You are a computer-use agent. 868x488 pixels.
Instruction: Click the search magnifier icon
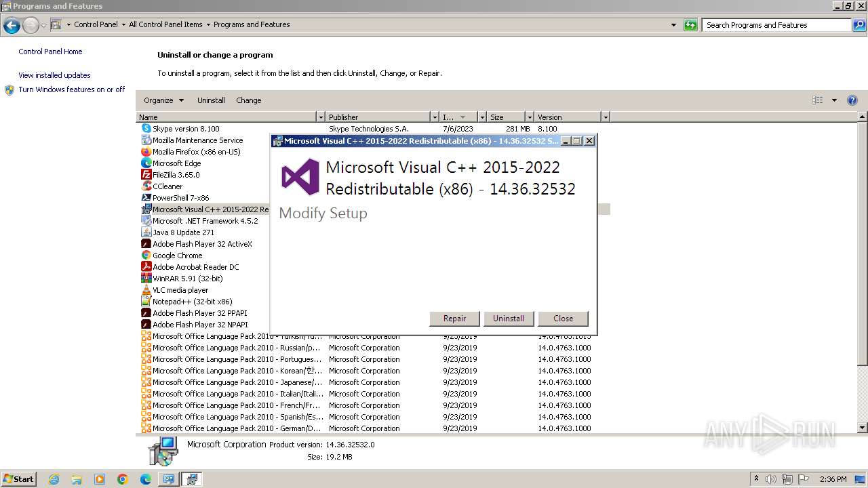point(859,25)
